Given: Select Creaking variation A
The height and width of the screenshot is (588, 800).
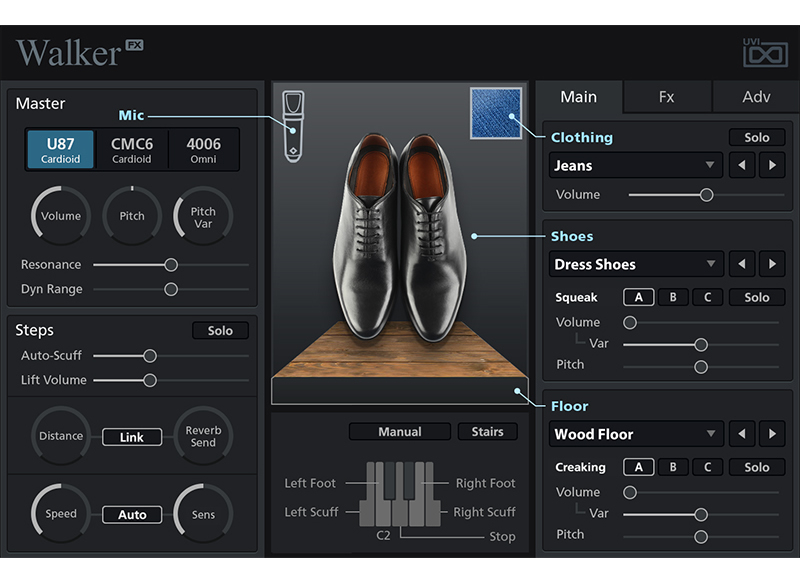Looking at the screenshot, I should point(638,467).
